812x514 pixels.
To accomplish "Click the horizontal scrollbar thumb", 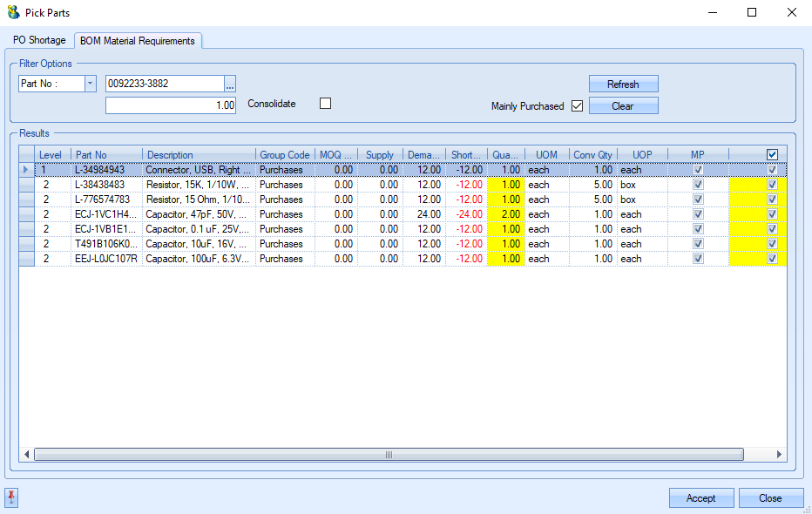I will [389, 455].
